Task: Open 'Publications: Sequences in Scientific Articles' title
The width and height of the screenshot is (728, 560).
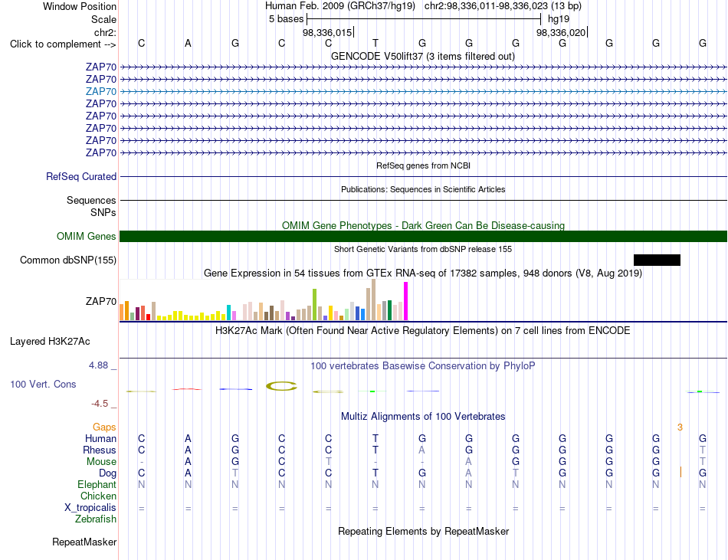Action: (x=423, y=189)
